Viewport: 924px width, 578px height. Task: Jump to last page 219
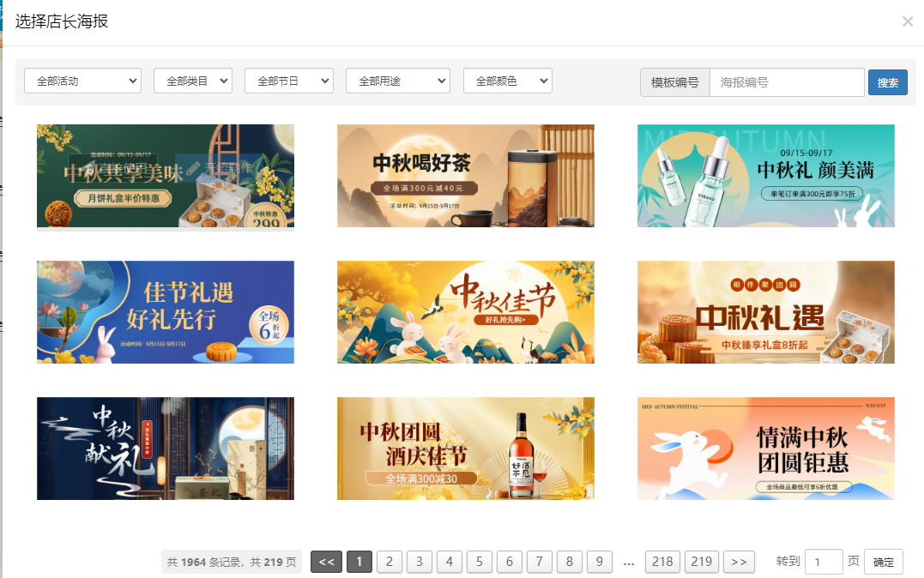click(701, 562)
